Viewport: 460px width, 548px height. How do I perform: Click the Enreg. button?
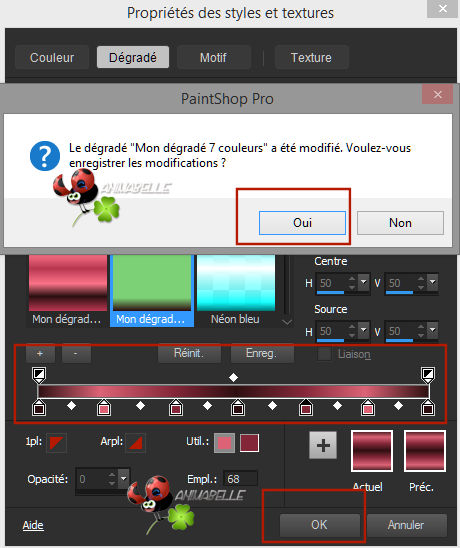click(x=262, y=353)
